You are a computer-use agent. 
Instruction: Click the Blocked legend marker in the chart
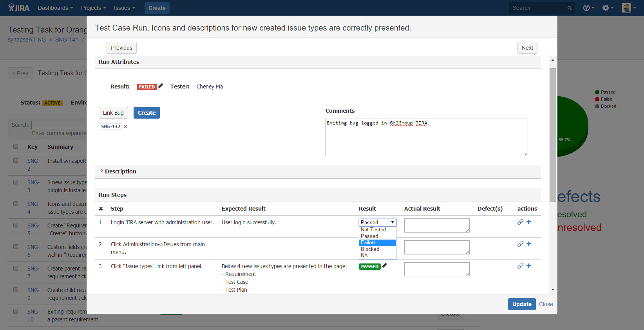coord(597,106)
